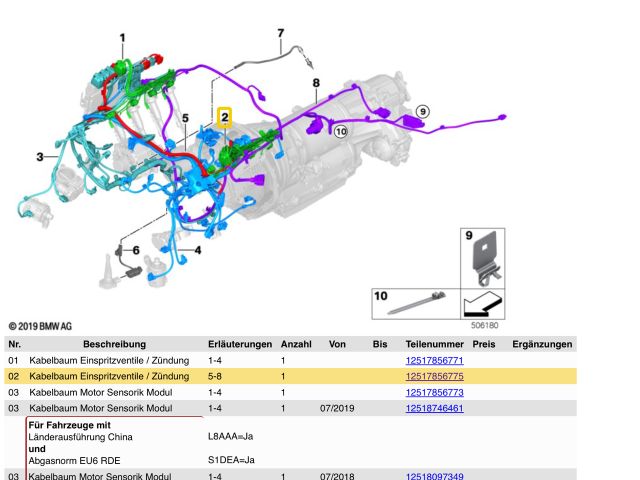The width and height of the screenshot is (640, 480).
Task: Open part number link 12517856773
Action: pyautogui.click(x=434, y=392)
